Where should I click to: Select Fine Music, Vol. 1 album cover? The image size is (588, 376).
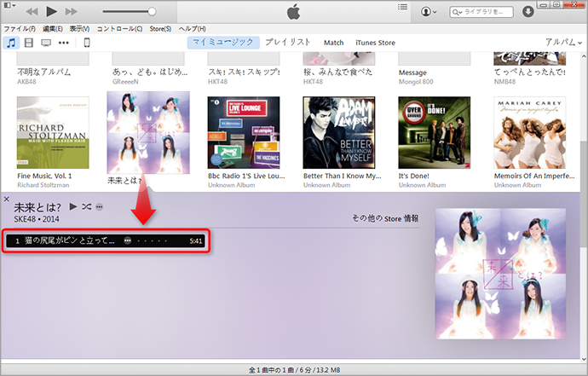(x=53, y=133)
